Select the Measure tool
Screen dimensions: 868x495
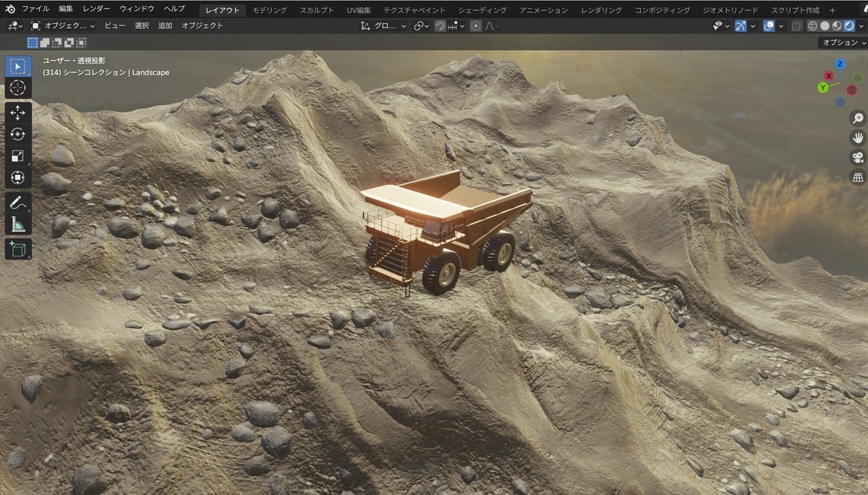pyautogui.click(x=18, y=224)
